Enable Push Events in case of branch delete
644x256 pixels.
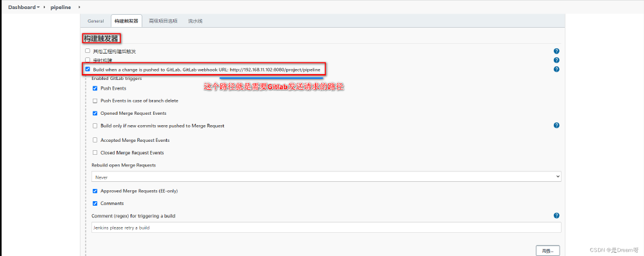coord(95,101)
